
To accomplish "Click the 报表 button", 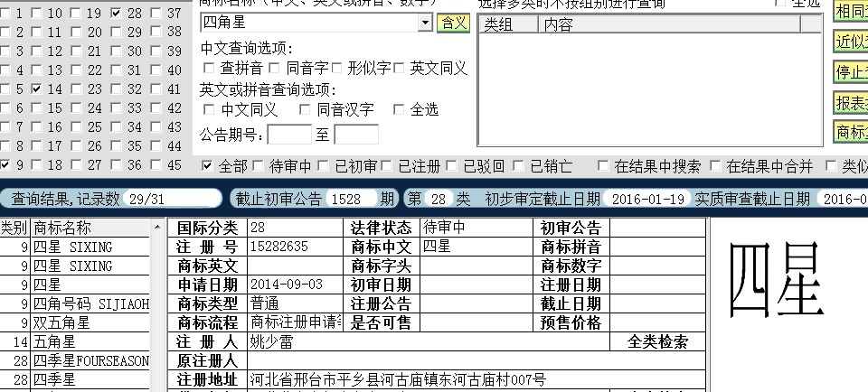I will tap(851, 102).
